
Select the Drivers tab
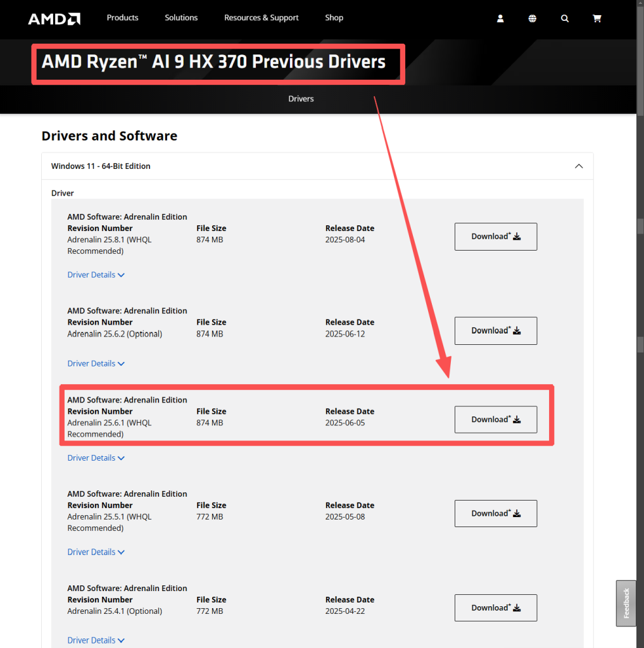coord(301,99)
